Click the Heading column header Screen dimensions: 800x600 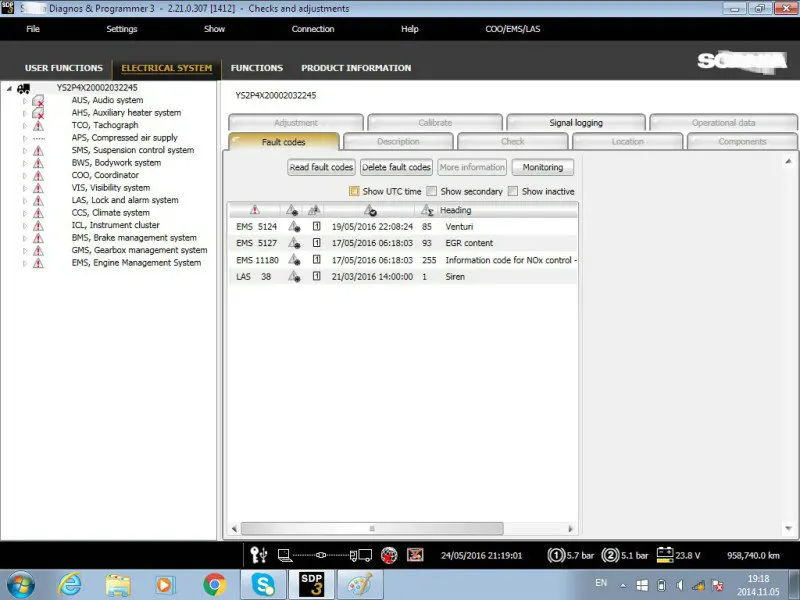456,210
